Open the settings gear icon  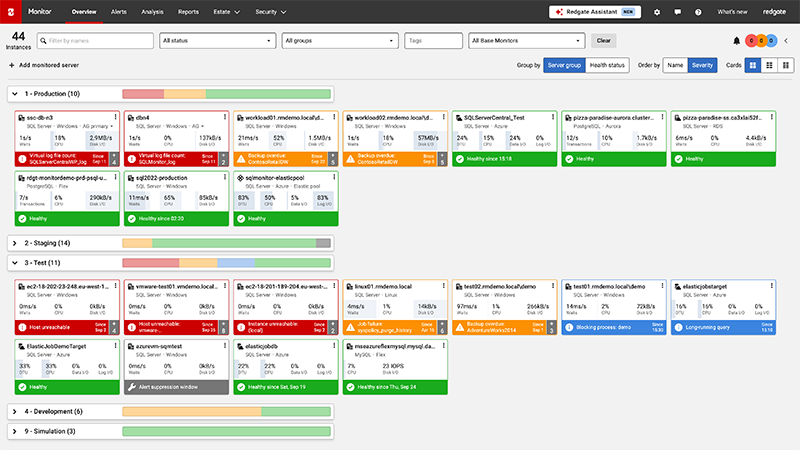657,12
